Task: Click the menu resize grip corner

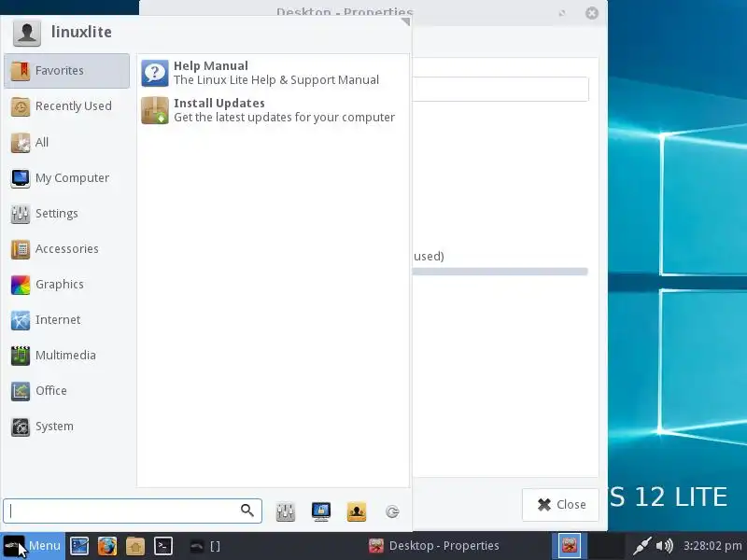Action: 405,21
